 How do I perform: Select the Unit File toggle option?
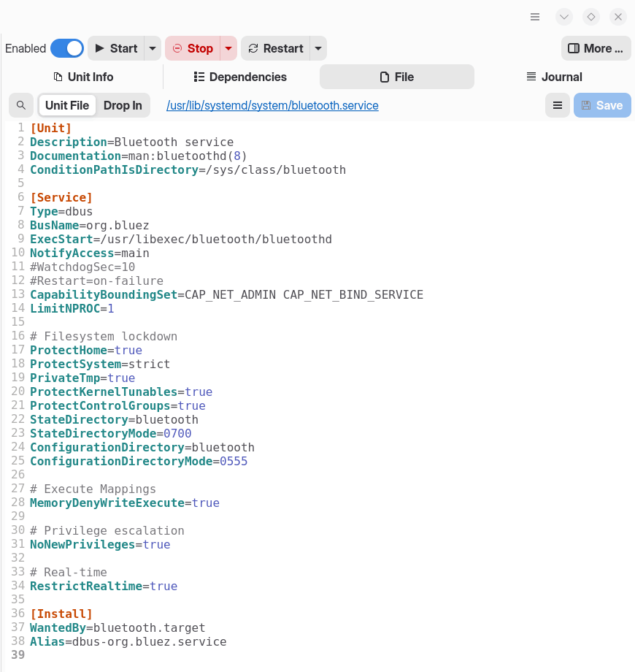coord(67,105)
